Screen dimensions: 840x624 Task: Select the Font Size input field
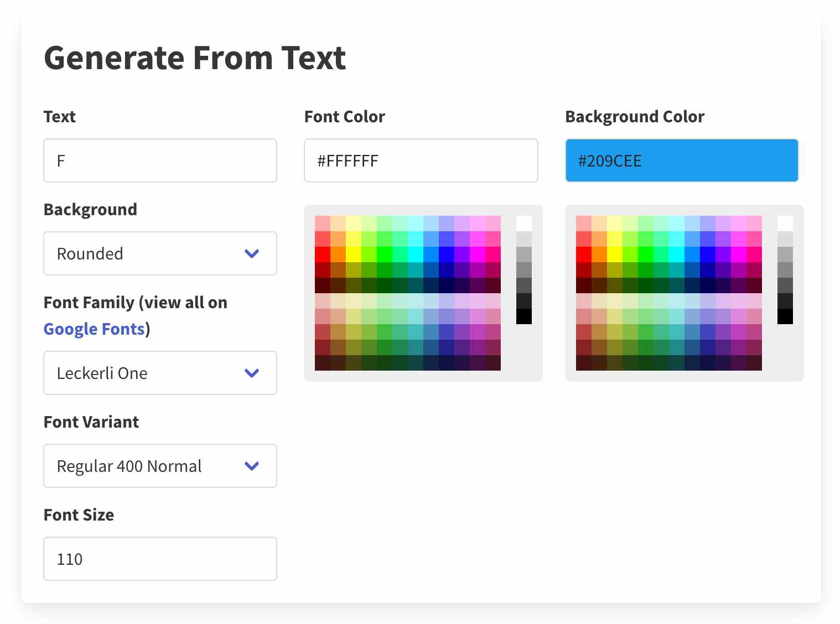click(x=159, y=559)
